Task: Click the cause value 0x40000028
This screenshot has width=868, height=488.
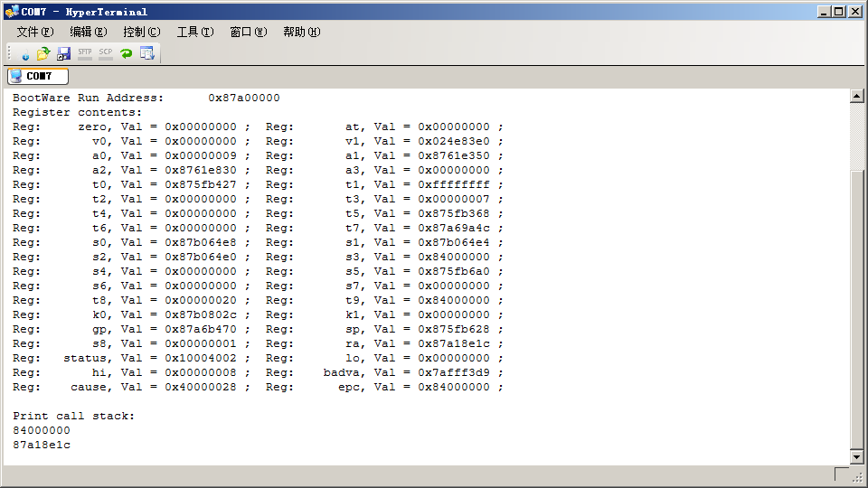Action: (x=201, y=387)
